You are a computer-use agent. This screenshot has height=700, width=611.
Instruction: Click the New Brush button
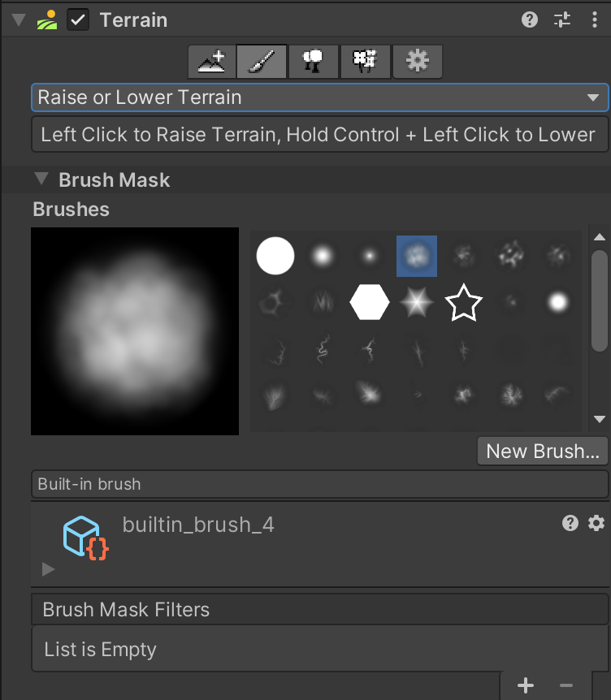pyautogui.click(x=542, y=451)
